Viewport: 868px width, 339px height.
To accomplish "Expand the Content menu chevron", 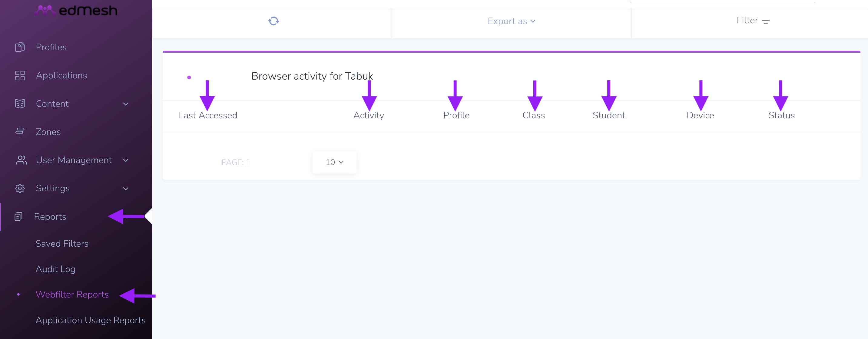I will tap(126, 104).
